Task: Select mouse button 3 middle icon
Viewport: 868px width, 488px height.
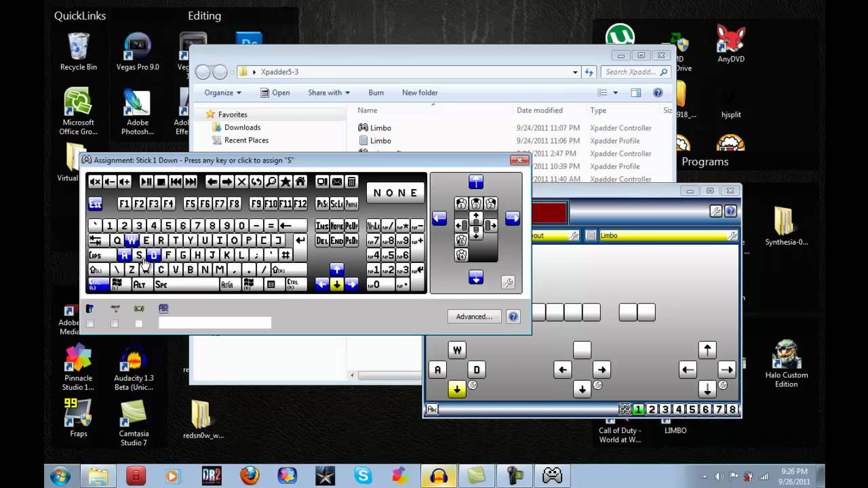Action: tap(476, 204)
